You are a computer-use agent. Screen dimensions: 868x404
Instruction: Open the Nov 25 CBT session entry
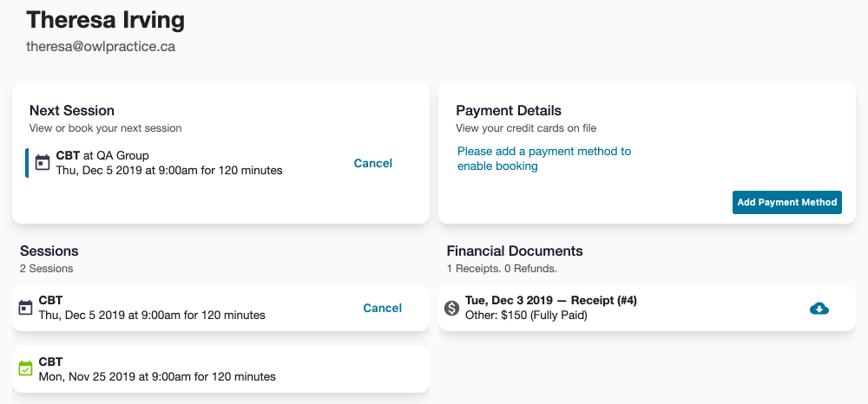(156, 369)
